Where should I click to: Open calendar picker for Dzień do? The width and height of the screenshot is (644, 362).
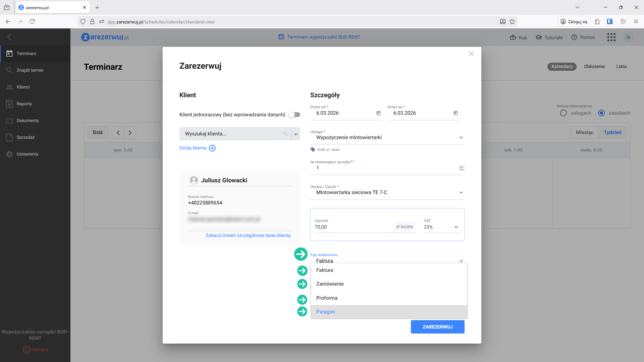pyautogui.click(x=455, y=113)
